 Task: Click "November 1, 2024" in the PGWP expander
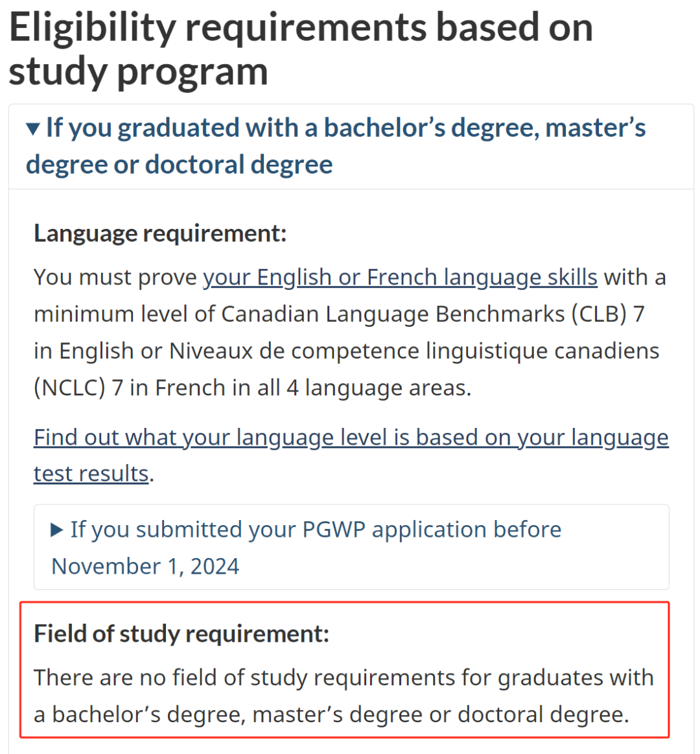pos(145,567)
